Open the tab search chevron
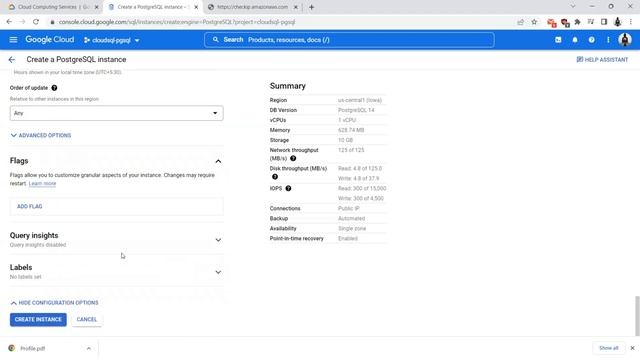Image resolution: width=640 pixels, height=360 pixels. [x=573, y=6]
